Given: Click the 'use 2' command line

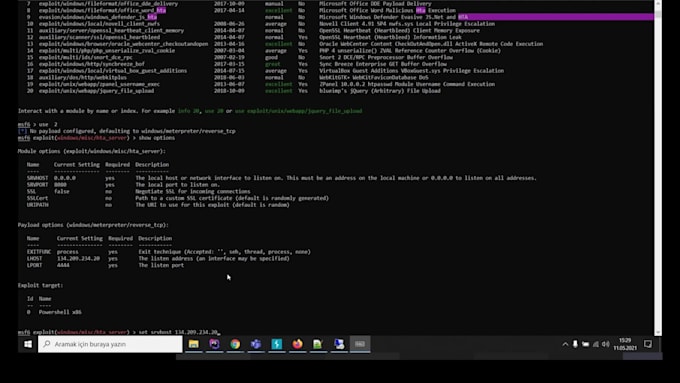Looking at the screenshot, I should click(38, 124).
